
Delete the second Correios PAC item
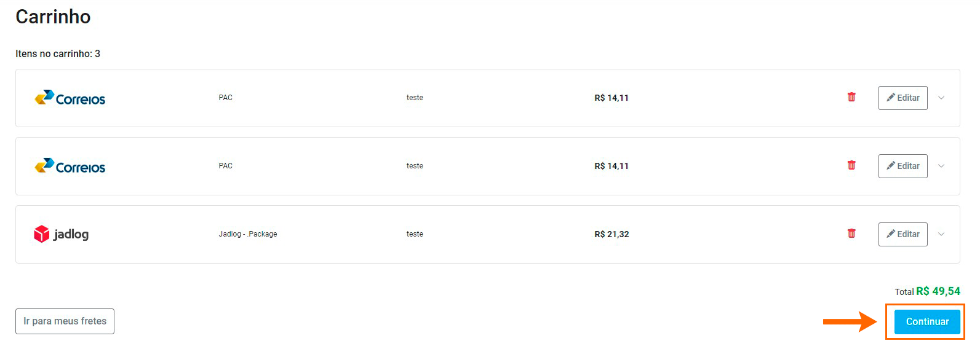tap(851, 165)
